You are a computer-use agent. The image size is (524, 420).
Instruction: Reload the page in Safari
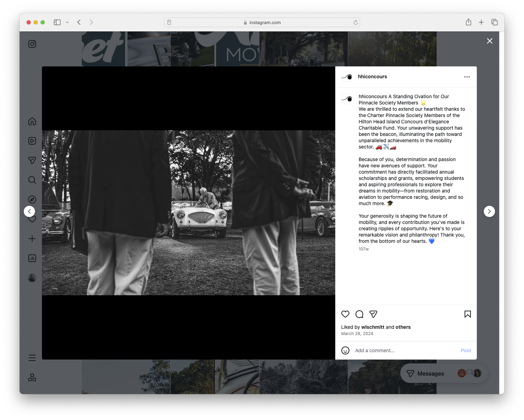pos(356,22)
